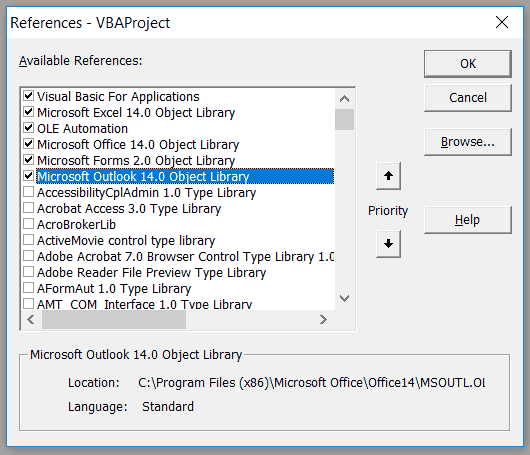The width and height of the screenshot is (530, 455).
Task: Check AccessibilityCplAdmin 1.0 Type Library
Action: (28, 192)
